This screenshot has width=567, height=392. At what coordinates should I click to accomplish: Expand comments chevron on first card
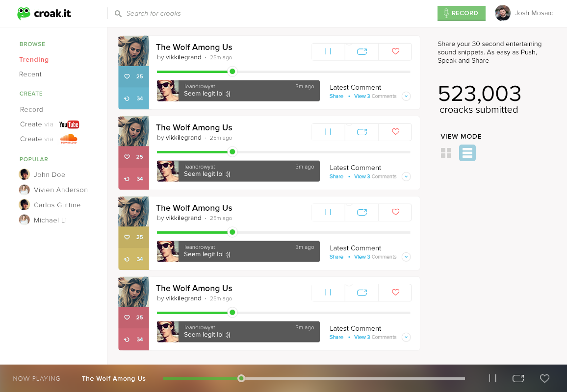coord(406,97)
